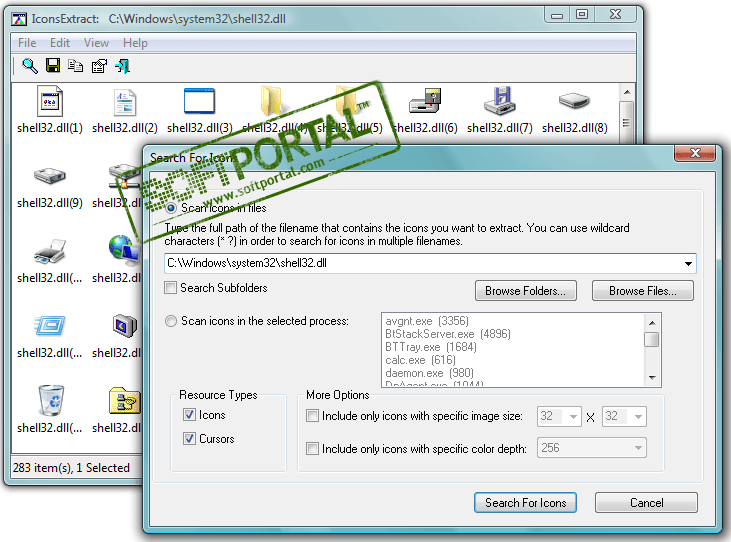
Task: Select 'Scan icons in the selected process' option
Action: click(171, 321)
